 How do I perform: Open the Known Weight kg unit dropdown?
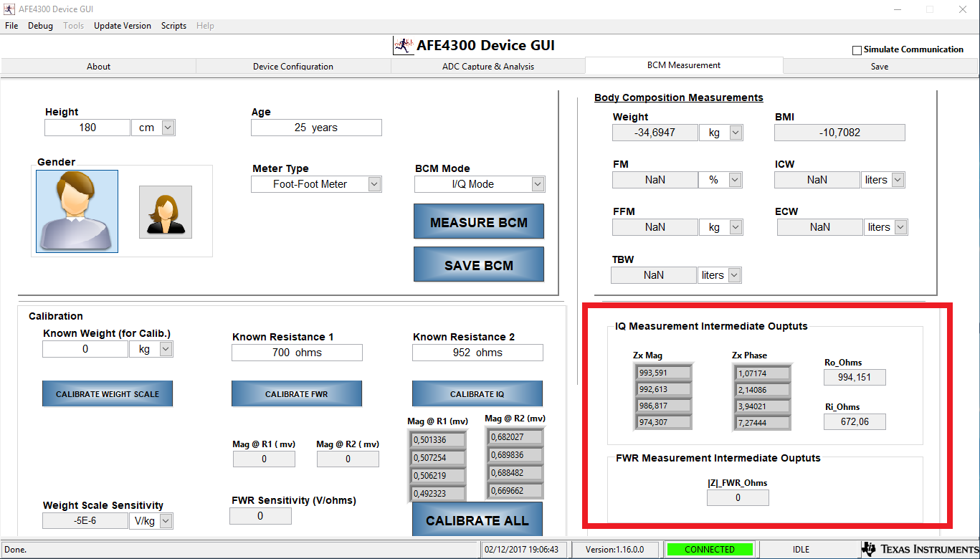tap(166, 349)
